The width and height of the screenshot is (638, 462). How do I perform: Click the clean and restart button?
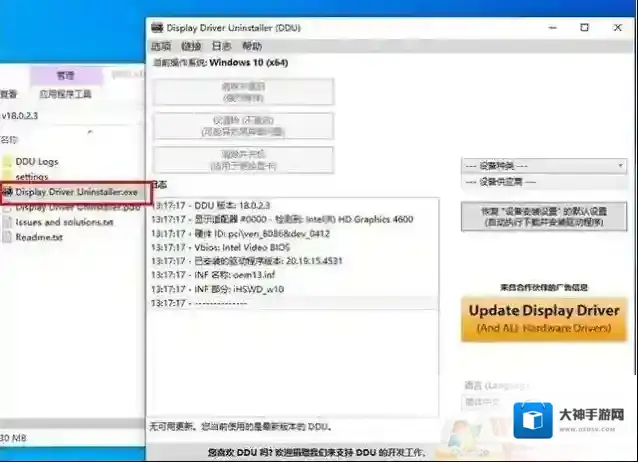pyautogui.click(x=243, y=92)
